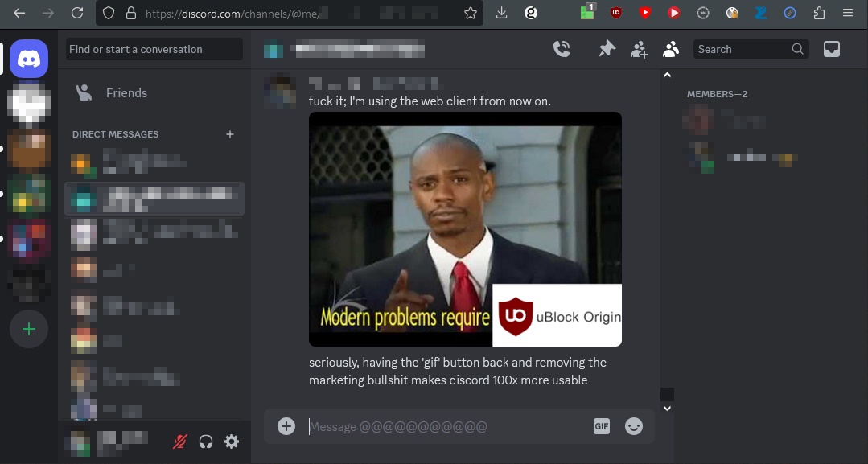
Task: Open the emoji picker
Action: pos(634,426)
